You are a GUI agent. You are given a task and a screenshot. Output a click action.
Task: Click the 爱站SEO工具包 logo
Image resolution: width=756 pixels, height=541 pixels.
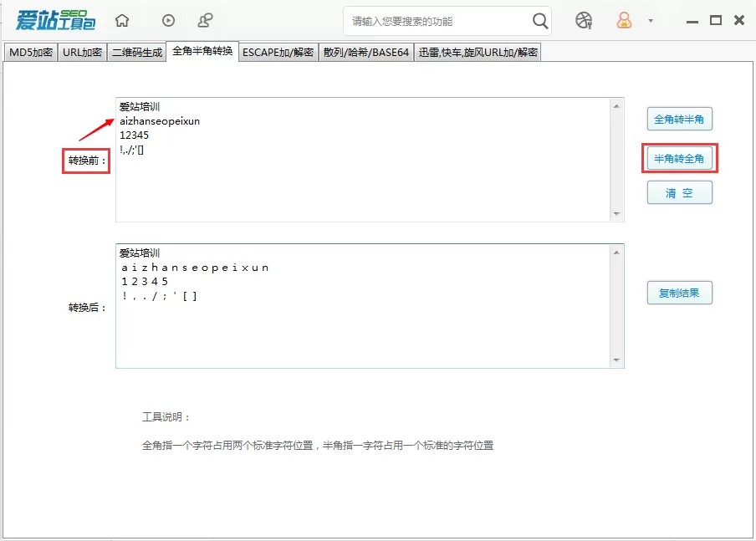[55, 20]
